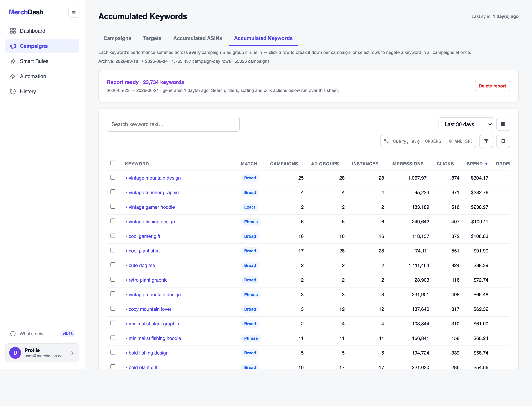This screenshot has width=532, height=406.
Task: Click the Smart Rules sparkle icon
Action: click(13, 61)
